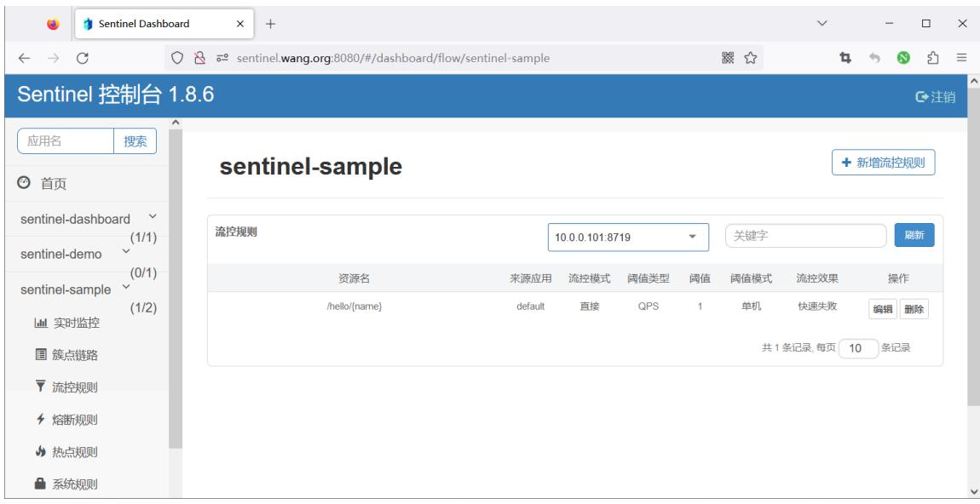The image size is (980, 504).
Task: Click the 实时监控 bar chart icon
Action: click(x=41, y=323)
